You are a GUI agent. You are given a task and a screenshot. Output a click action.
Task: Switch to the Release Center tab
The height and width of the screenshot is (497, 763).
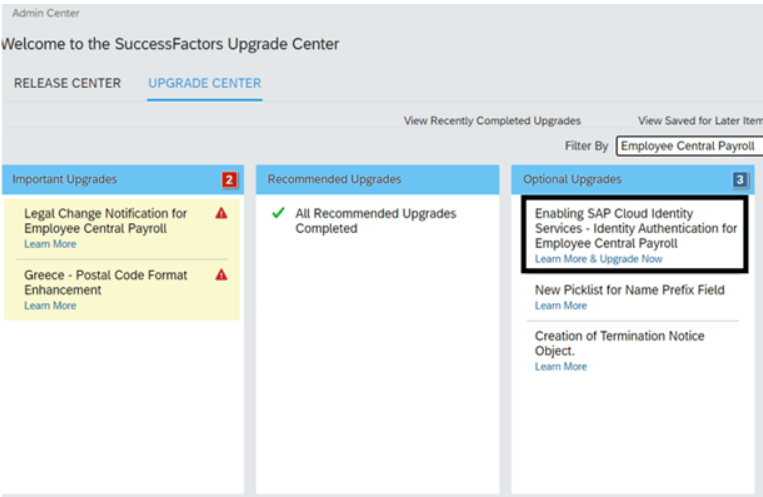click(67, 83)
